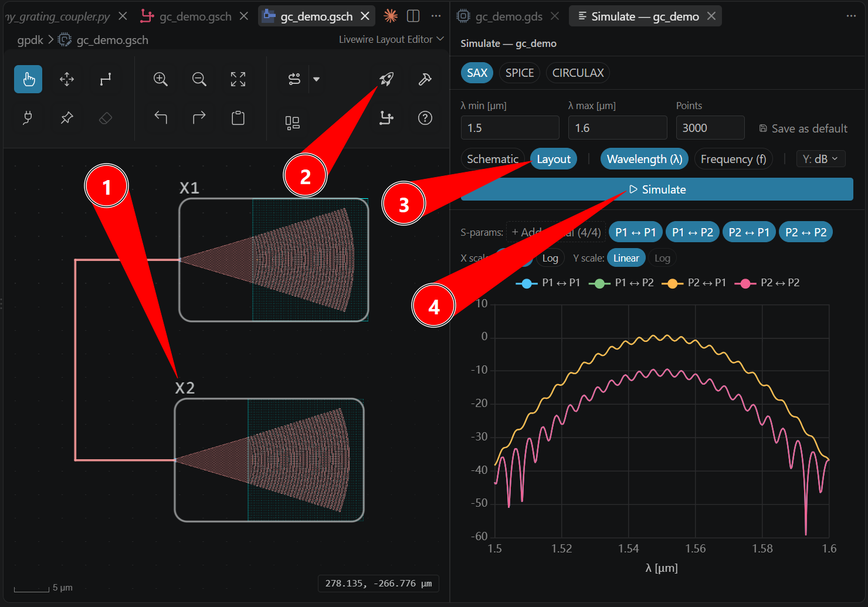Switch to Schematic mode
This screenshot has width=868, height=607.
coord(493,159)
